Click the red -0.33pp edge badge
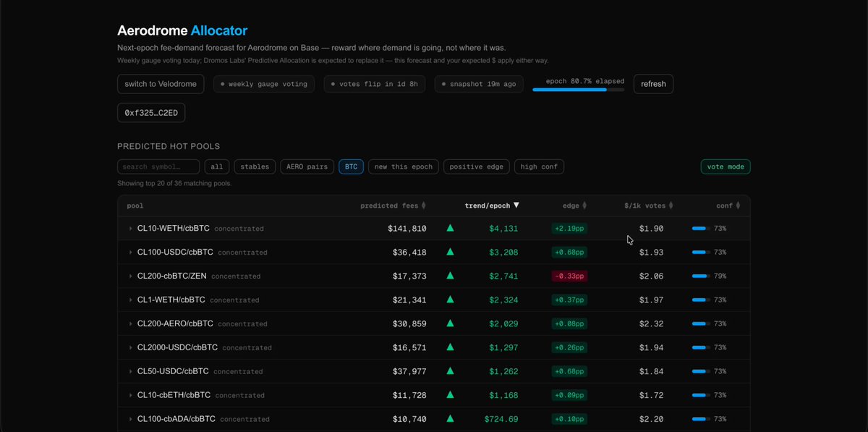 [569, 276]
